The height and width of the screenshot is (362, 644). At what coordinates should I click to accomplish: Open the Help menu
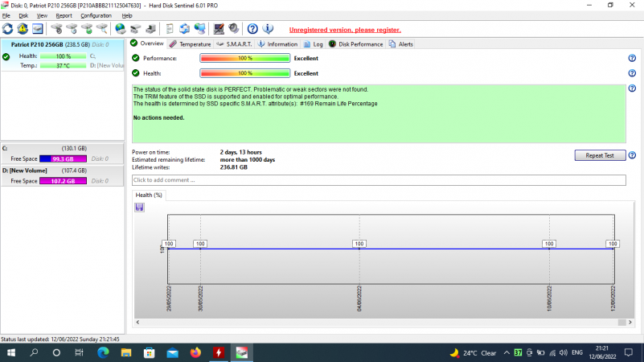pos(127,15)
